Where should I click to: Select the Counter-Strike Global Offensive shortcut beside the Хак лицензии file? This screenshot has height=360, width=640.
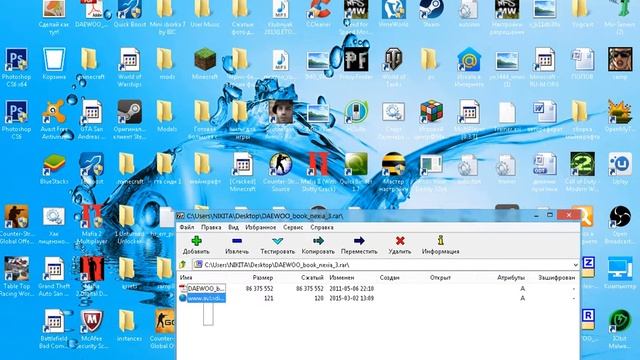pyautogui.click(x=16, y=224)
